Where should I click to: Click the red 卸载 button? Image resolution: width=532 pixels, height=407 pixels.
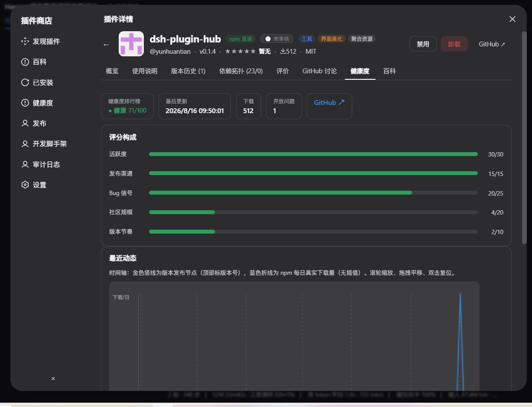(x=454, y=44)
